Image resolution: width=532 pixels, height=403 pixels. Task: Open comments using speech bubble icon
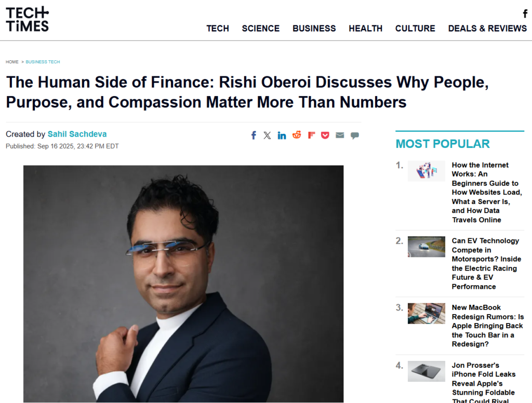pyautogui.click(x=354, y=136)
